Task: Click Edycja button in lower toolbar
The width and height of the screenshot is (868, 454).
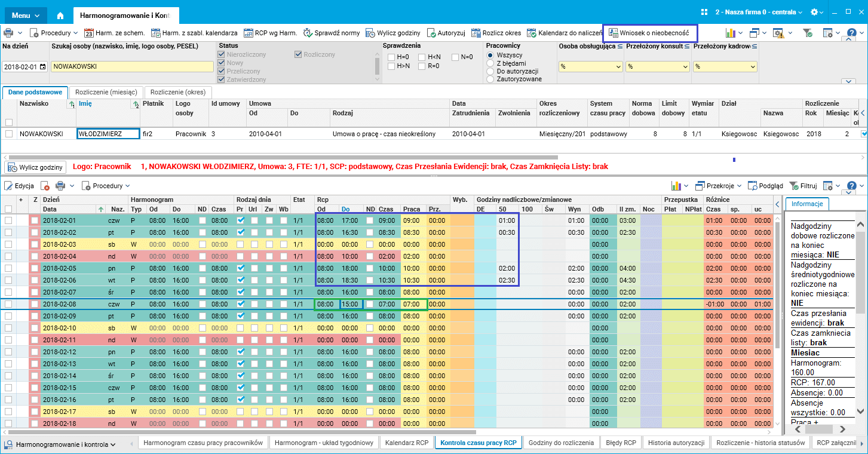Action: tap(19, 186)
